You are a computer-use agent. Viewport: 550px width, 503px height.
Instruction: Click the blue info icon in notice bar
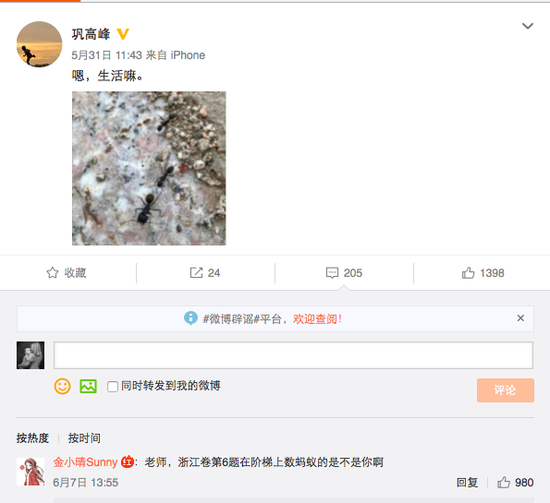coord(190,318)
